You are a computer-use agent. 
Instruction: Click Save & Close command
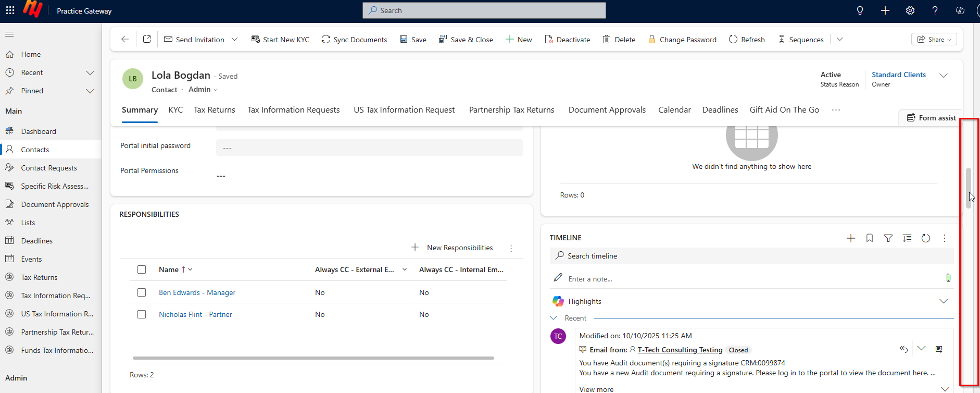tap(466, 40)
